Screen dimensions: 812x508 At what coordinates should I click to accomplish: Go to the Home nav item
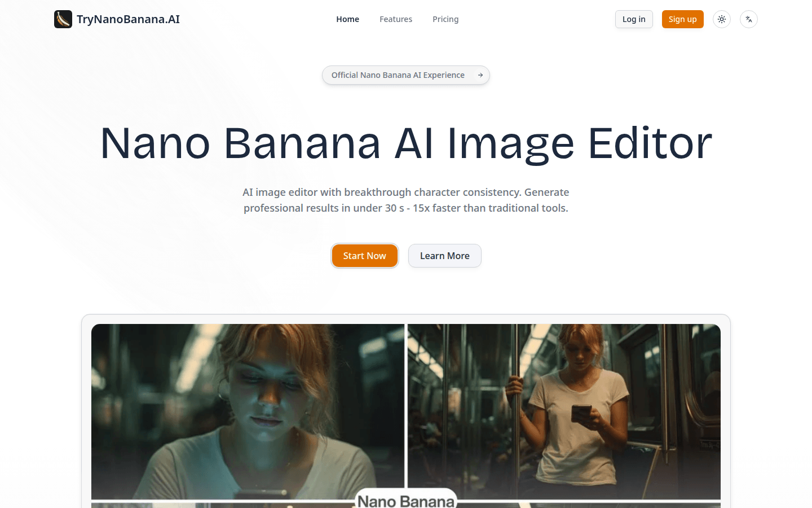347,19
